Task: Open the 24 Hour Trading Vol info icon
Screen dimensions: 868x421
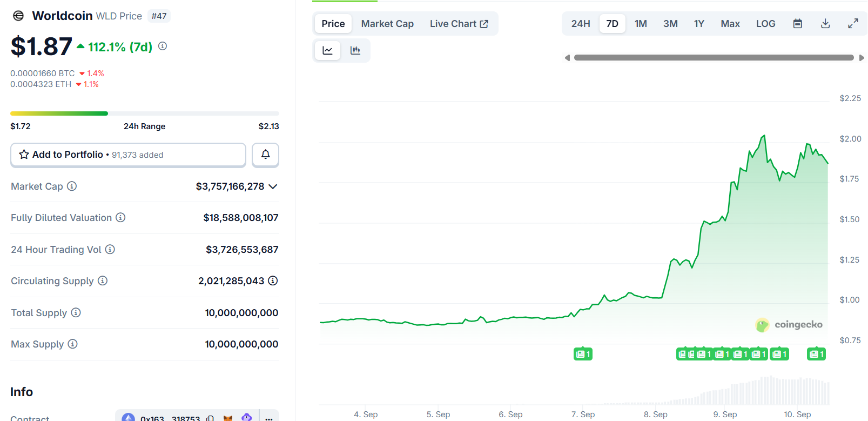Action: [x=110, y=249]
